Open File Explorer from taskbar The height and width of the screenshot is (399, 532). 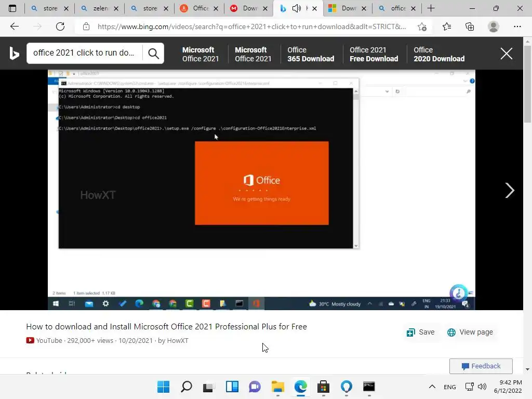[277, 387]
